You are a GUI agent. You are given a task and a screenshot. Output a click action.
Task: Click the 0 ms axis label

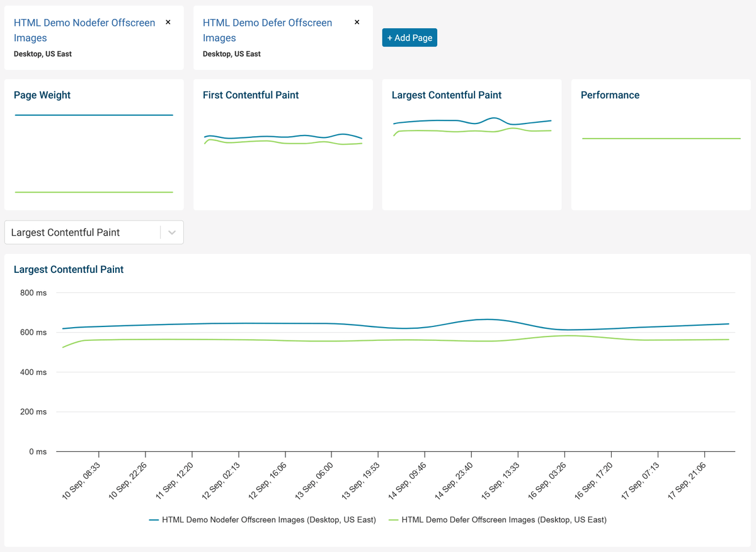tap(38, 452)
